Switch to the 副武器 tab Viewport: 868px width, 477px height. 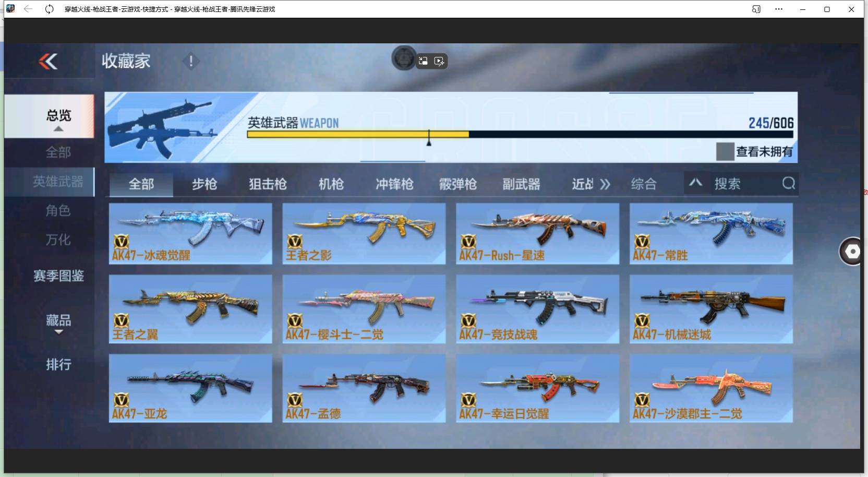[521, 184]
